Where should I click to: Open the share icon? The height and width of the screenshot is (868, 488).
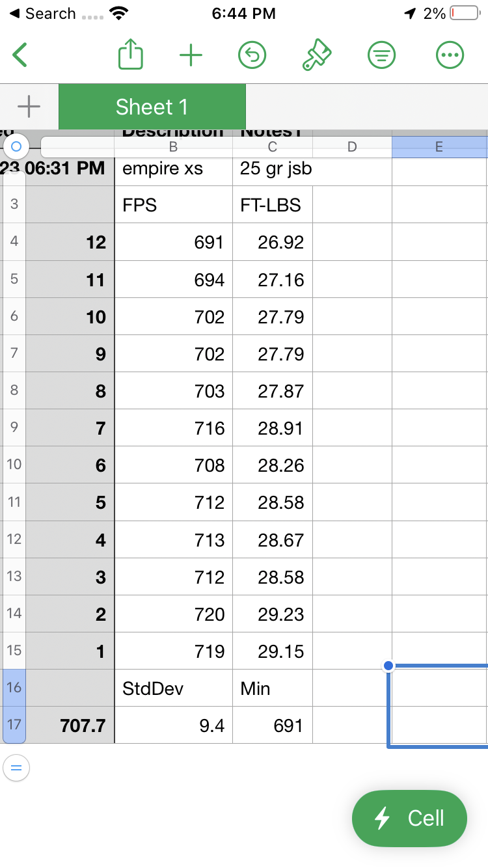click(x=130, y=55)
